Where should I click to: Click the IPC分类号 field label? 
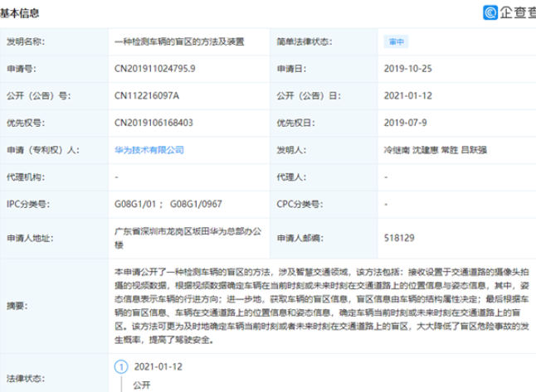click(28, 204)
